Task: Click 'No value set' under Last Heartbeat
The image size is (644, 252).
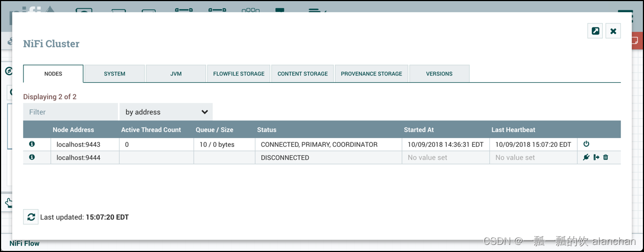Action: [515, 158]
